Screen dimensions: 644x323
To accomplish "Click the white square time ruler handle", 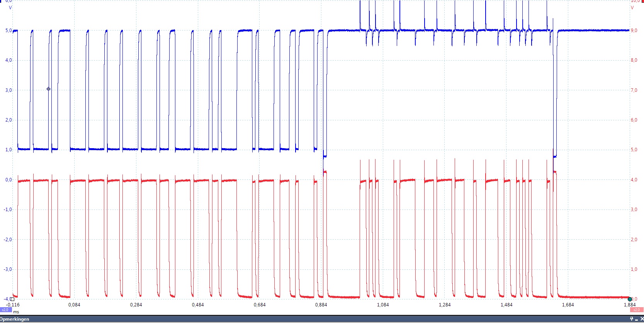I will pos(12,299).
